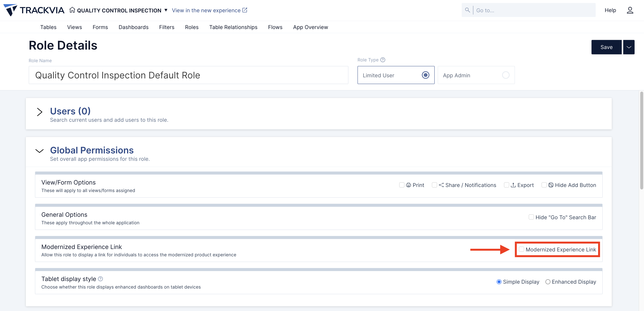Image resolution: width=644 pixels, height=311 pixels.
Task: Click the TrackVia logo
Action: (x=34, y=10)
